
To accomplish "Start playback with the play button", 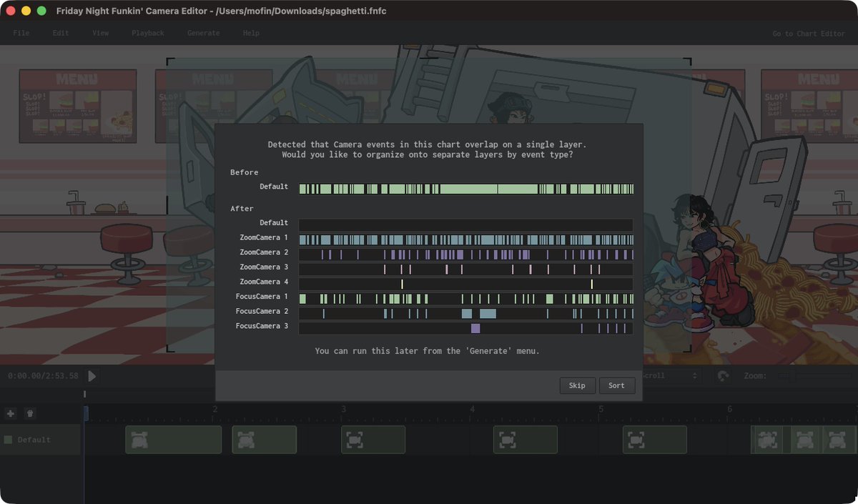I will click(x=92, y=375).
